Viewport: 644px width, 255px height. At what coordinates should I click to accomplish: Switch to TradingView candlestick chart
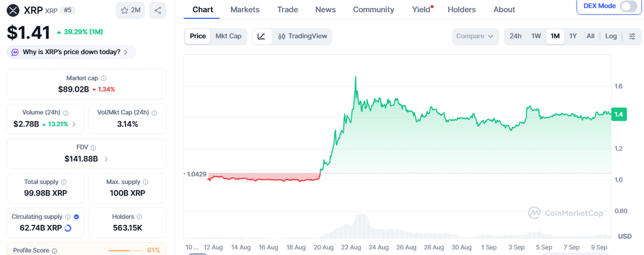pos(303,36)
